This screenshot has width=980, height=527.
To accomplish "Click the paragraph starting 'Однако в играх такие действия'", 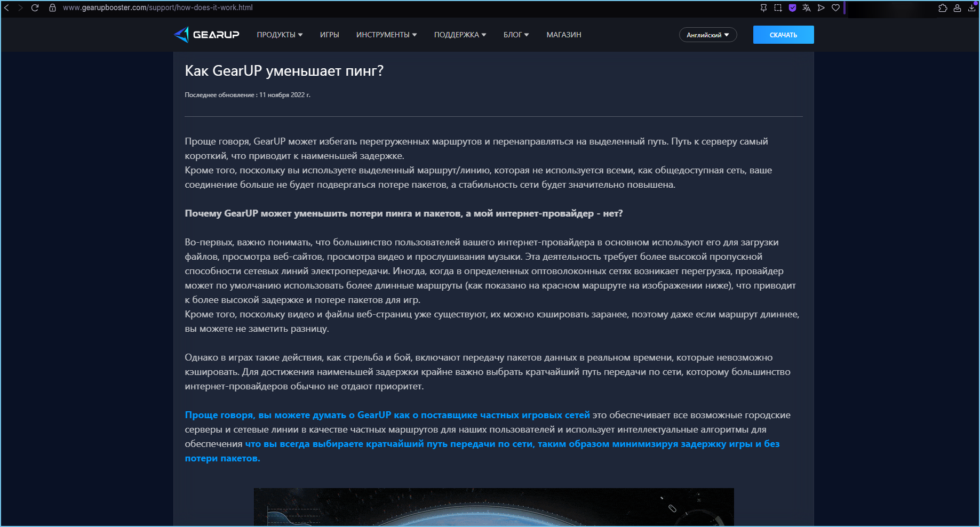I will pyautogui.click(x=488, y=372).
